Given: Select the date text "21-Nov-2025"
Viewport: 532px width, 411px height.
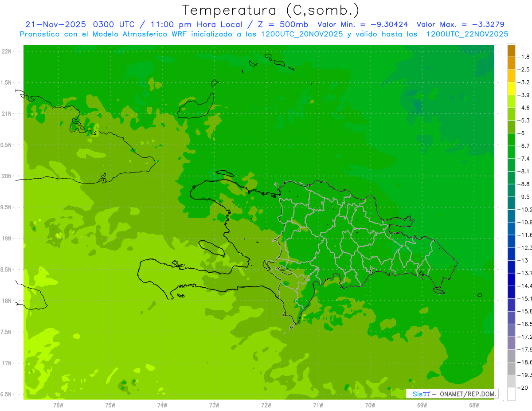Looking at the screenshot, I should click(56, 24).
